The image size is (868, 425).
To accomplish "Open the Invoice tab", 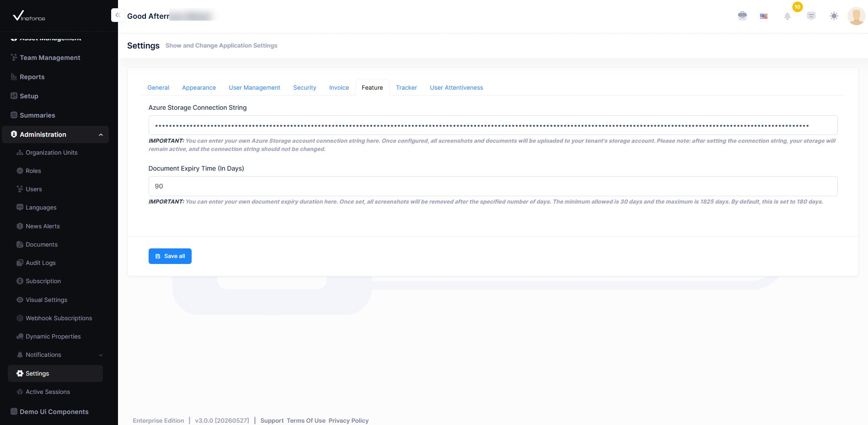I will (x=339, y=87).
